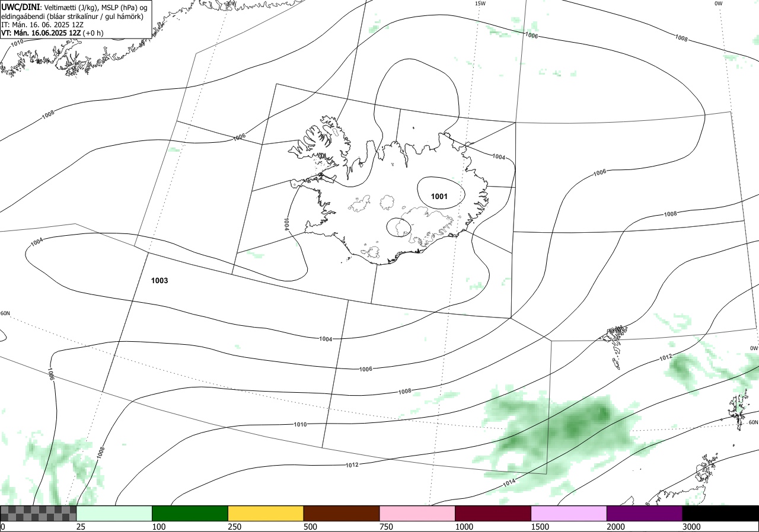The height and width of the screenshot is (532, 759).
Task: Pick the dark purple 2000–3000 legend swatch
Action: pyautogui.click(x=645, y=513)
